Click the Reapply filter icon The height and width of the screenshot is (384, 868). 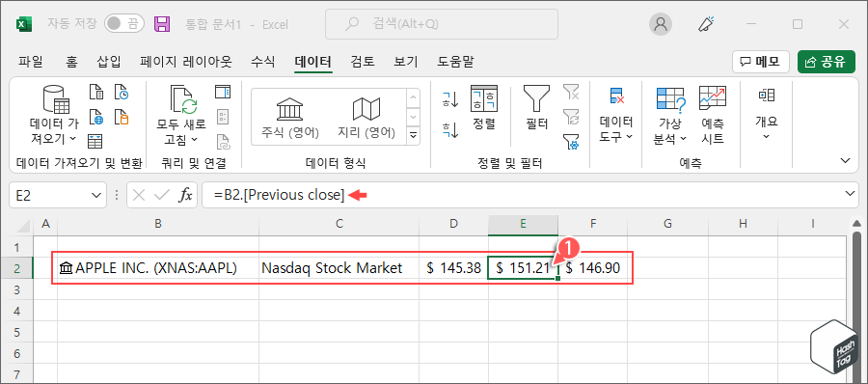tap(571, 117)
